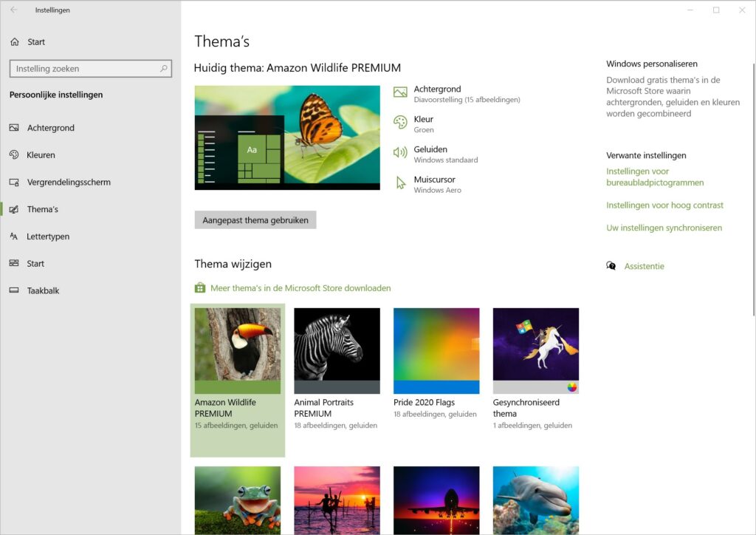Image resolution: width=756 pixels, height=535 pixels.
Task: Click the current theme butterfly preview
Action: [287, 138]
